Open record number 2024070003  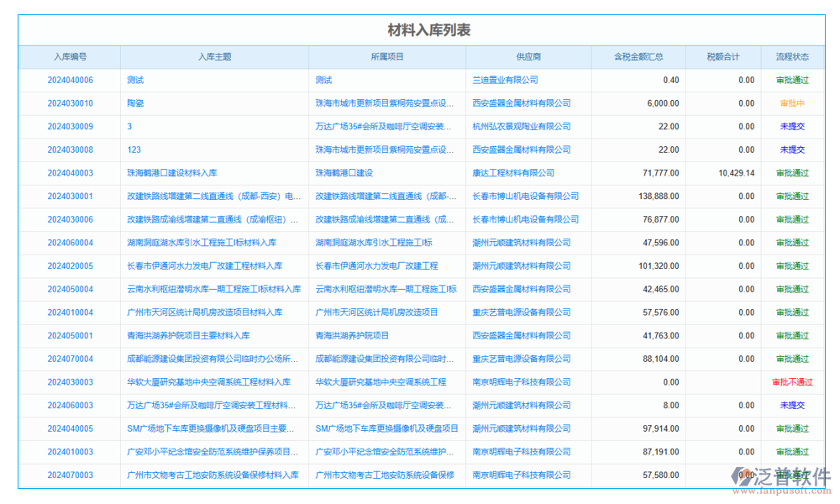[71, 475]
